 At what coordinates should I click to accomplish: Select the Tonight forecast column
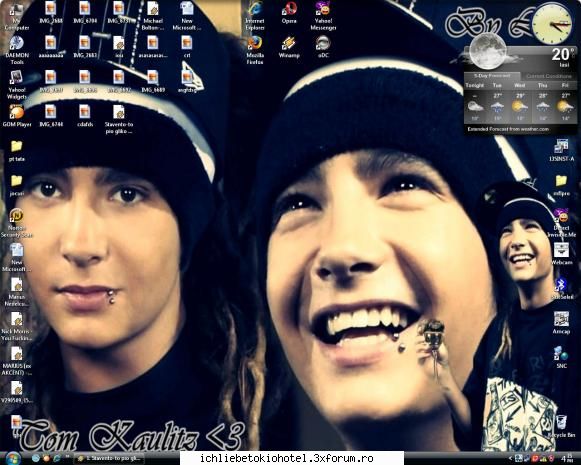click(x=475, y=102)
